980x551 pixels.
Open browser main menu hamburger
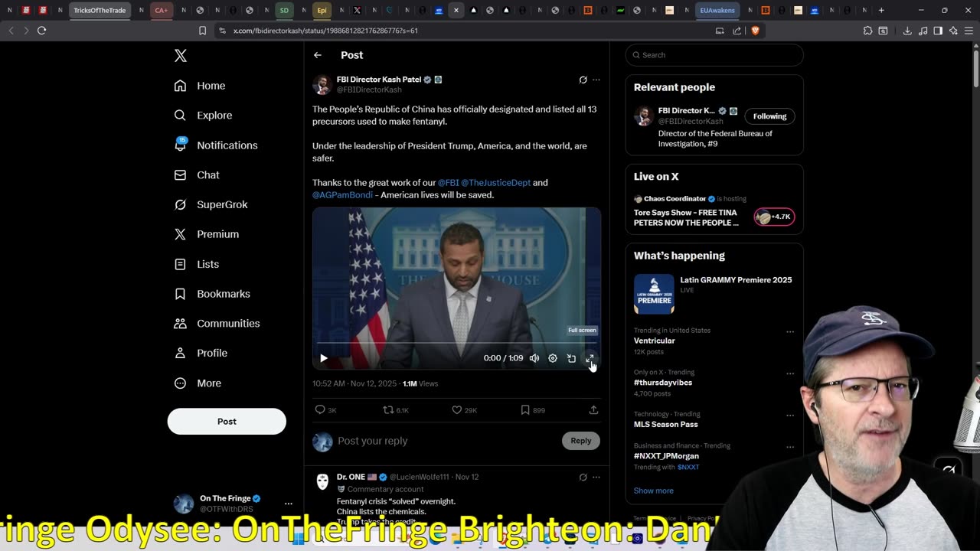pyautogui.click(x=968, y=31)
